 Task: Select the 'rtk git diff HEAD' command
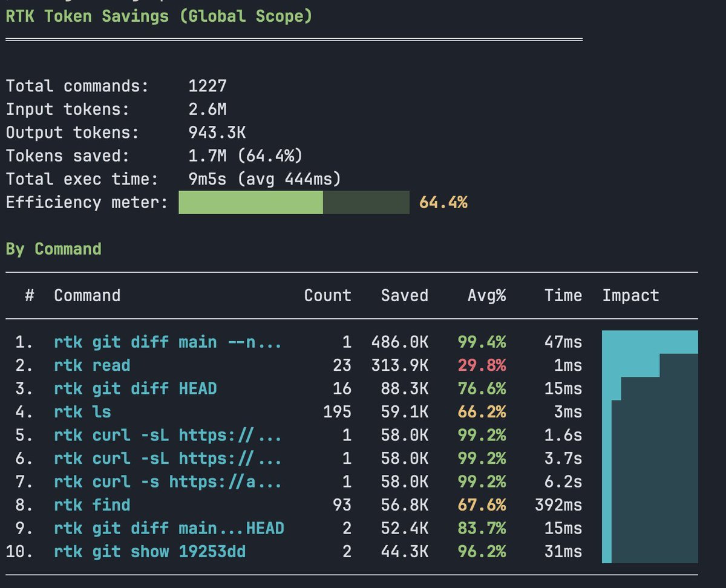click(135, 388)
